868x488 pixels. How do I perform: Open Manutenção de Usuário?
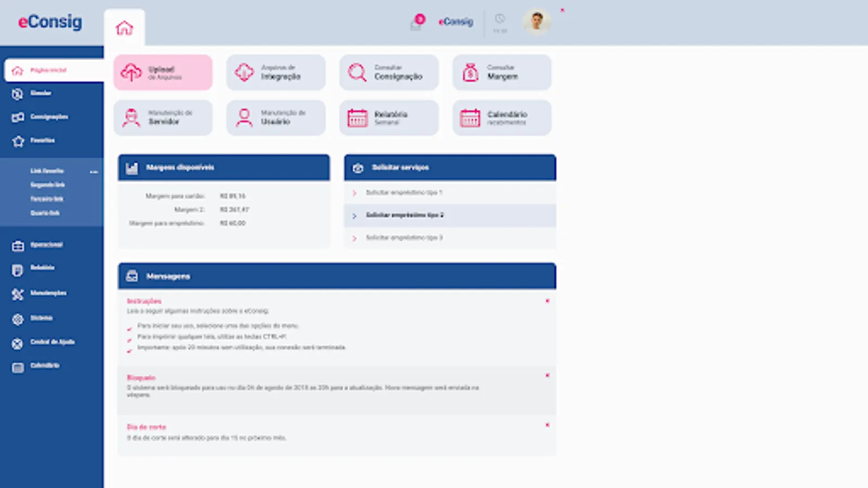276,118
